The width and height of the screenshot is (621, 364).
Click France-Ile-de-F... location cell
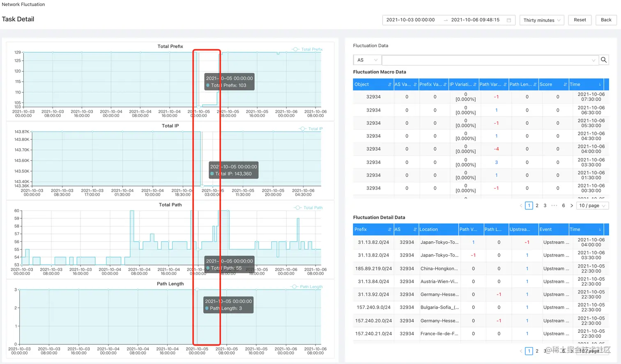[x=439, y=334]
